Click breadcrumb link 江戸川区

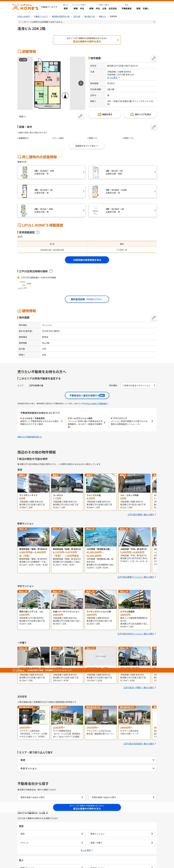77,16
